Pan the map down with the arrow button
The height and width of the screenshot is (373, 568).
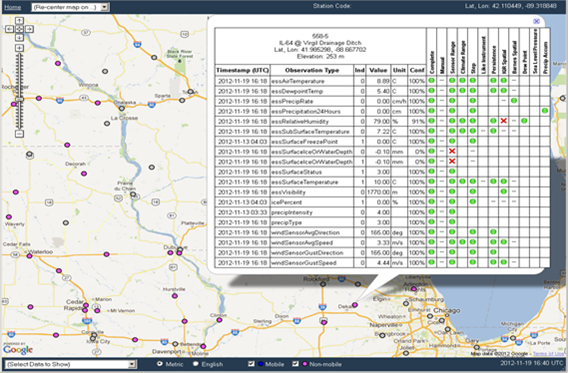(20, 38)
